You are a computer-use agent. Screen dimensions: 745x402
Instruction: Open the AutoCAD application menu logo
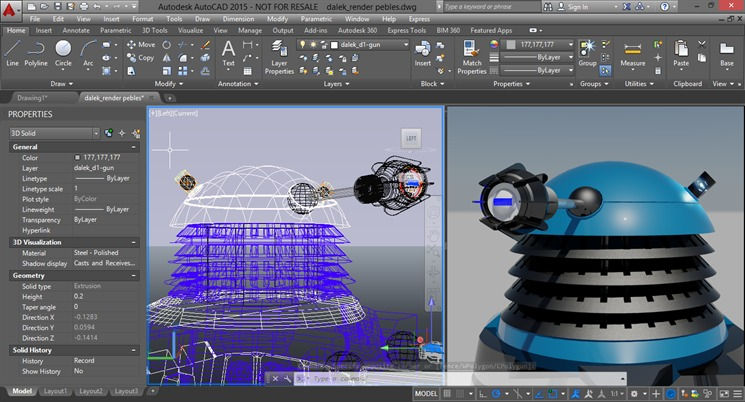coord(10,9)
